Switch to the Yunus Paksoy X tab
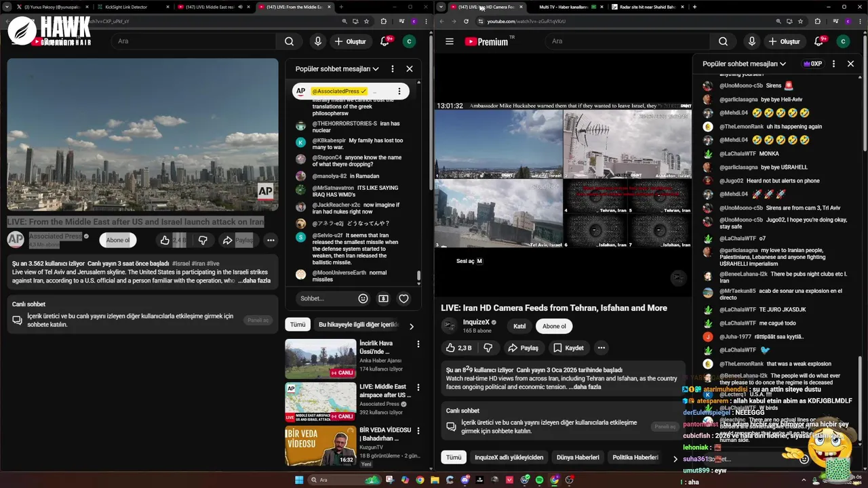This screenshot has height=488, width=868. coord(52,7)
